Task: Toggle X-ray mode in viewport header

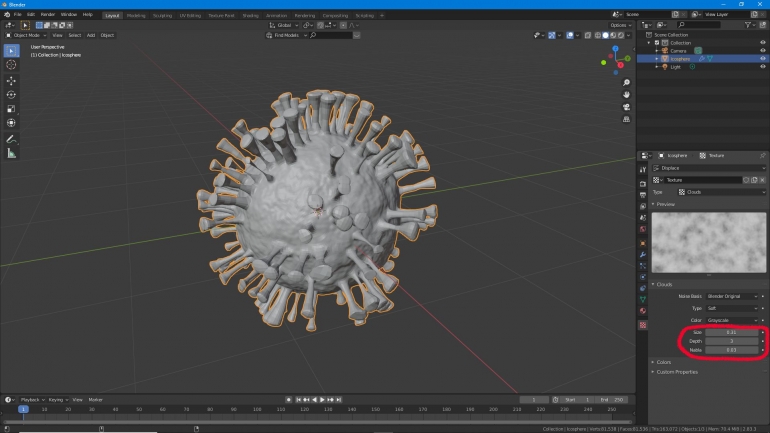Action: 588,35
